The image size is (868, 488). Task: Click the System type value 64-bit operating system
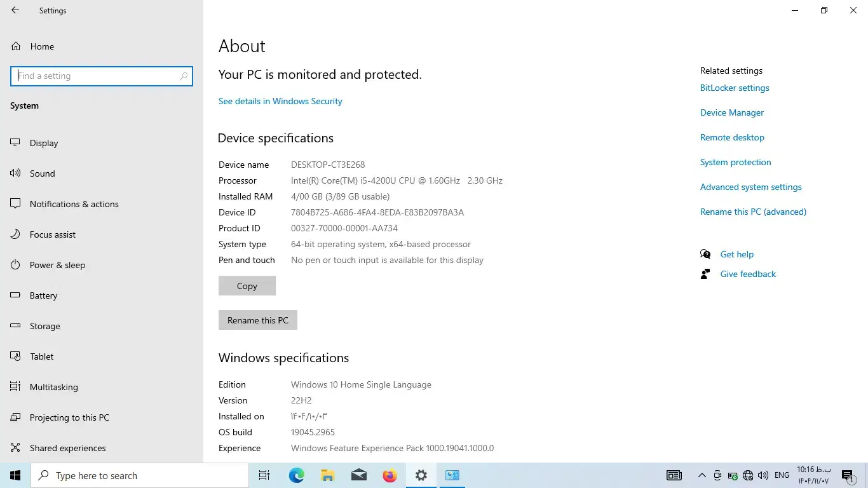[381, 244]
